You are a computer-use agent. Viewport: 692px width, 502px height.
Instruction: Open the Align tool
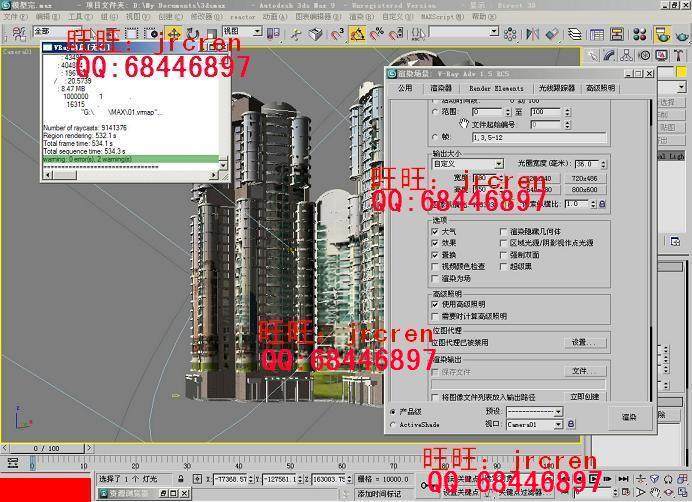(552, 34)
